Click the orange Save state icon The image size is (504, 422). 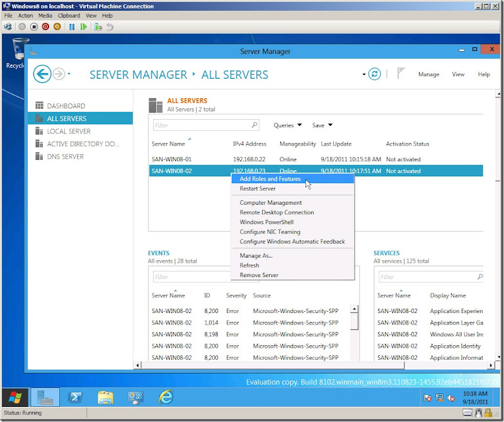(57, 27)
